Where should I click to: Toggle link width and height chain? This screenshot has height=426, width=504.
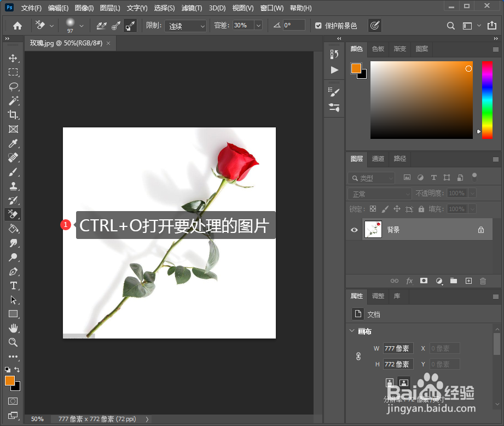(x=358, y=357)
